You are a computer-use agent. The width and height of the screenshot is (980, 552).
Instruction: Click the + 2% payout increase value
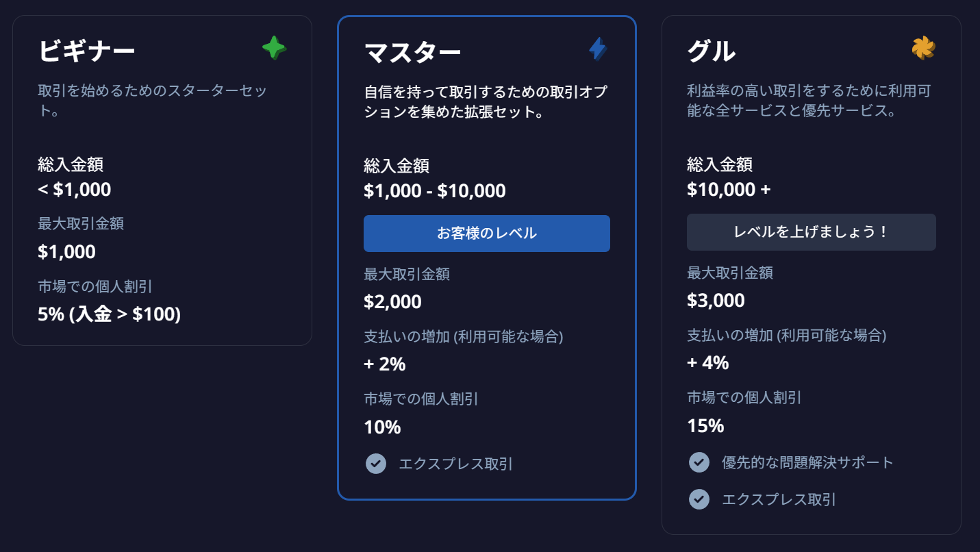[385, 364]
